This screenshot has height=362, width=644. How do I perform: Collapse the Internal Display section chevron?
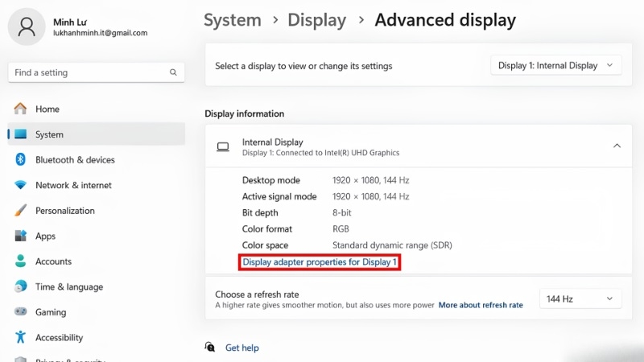pyautogui.click(x=617, y=146)
